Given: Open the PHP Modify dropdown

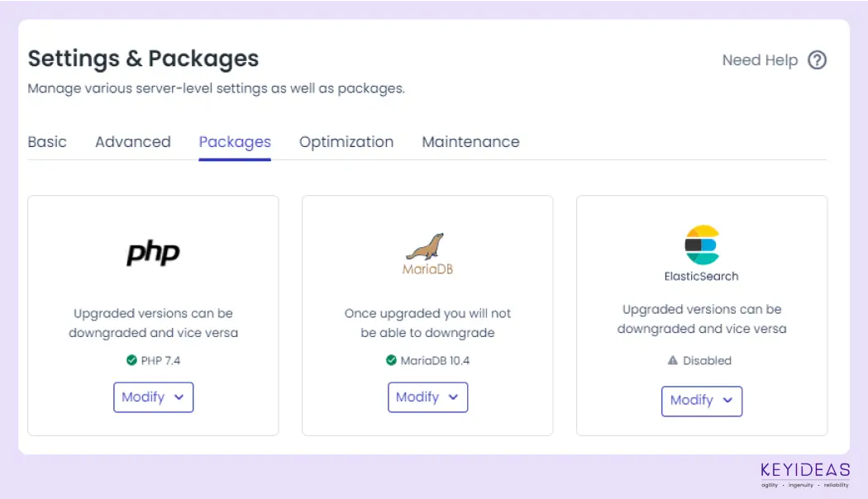Looking at the screenshot, I should 153,397.
